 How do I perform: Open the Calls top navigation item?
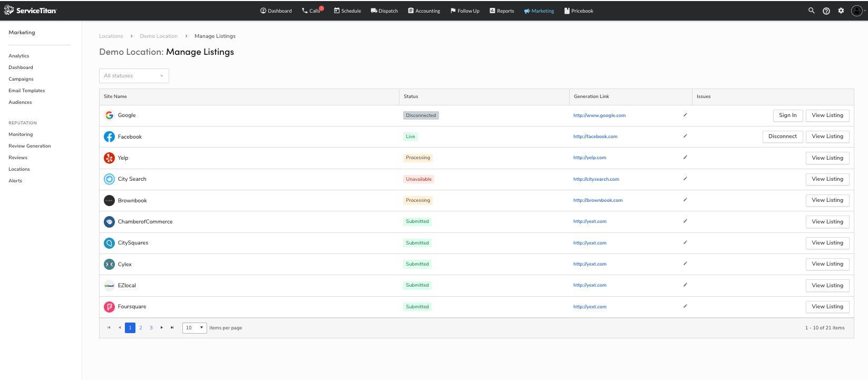(x=312, y=11)
